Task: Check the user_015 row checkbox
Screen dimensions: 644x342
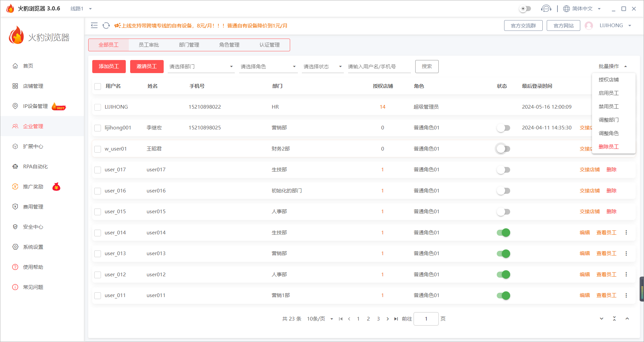Action: (x=98, y=212)
